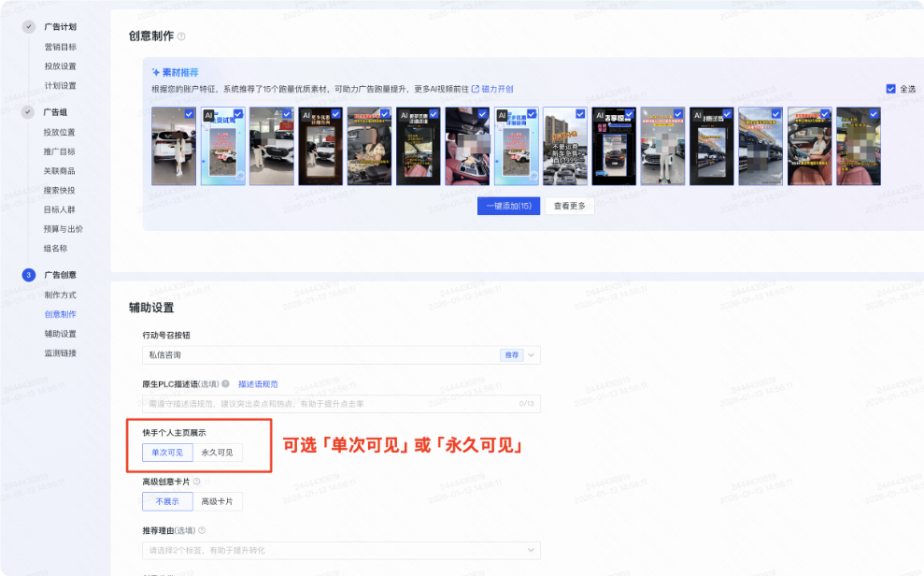
Task: Click the help icon beside 创意制作 heading
Action: pos(181,36)
